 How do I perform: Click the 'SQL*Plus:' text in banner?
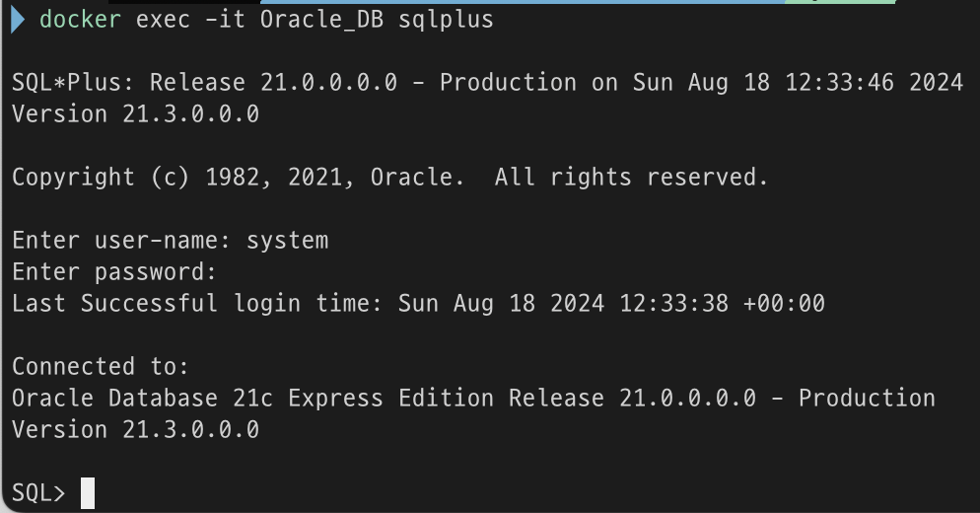[73, 83]
